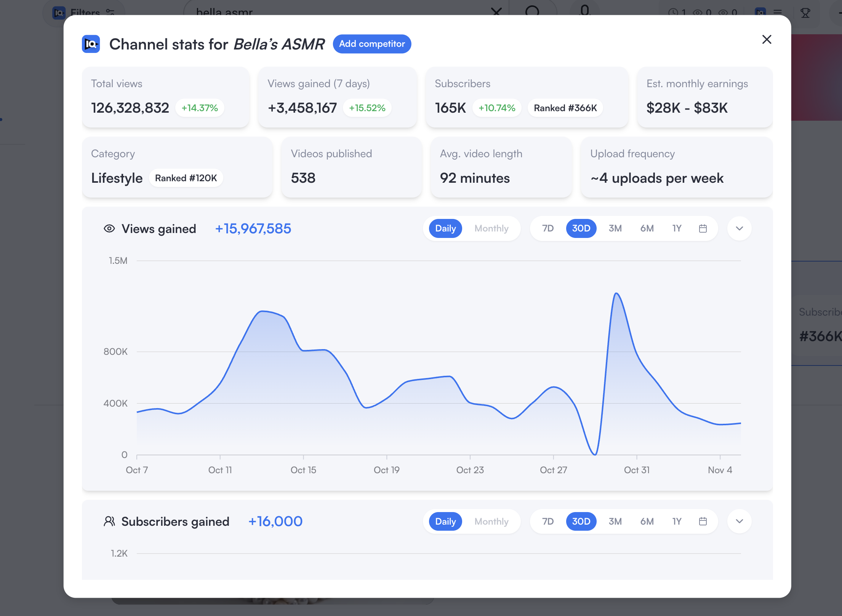This screenshot has height=616, width=842.
Task: Click the trophy icon in the top bar
Action: tap(805, 13)
